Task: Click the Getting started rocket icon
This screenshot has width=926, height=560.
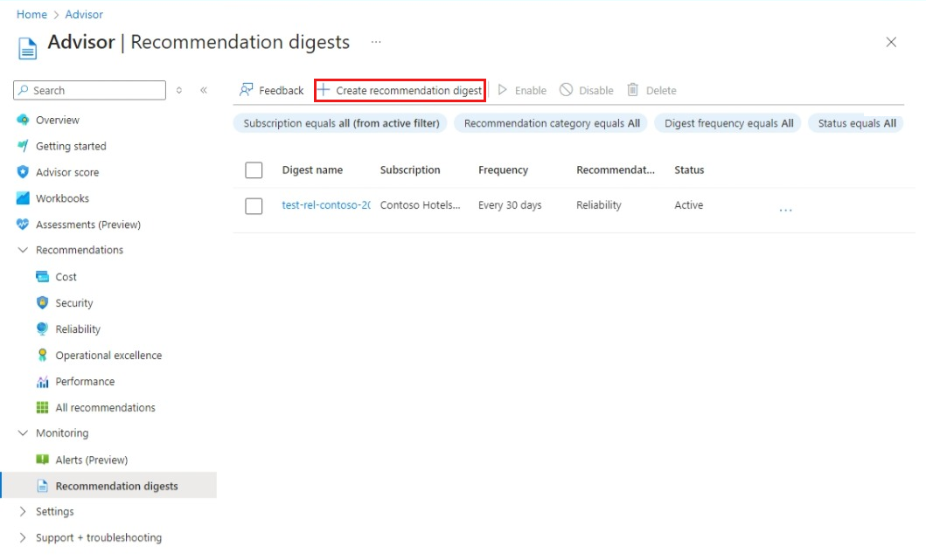Action: pyautogui.click(x=23, y=146)
